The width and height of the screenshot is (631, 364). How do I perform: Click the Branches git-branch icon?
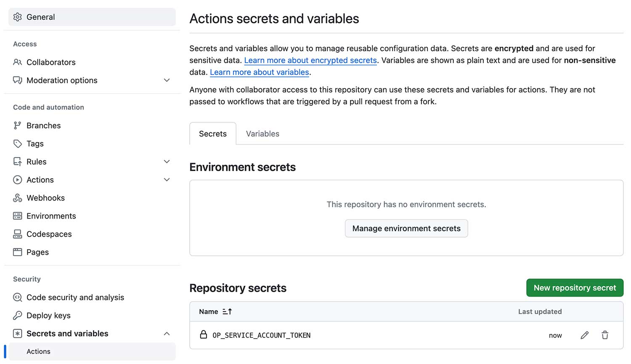[17, 126]
